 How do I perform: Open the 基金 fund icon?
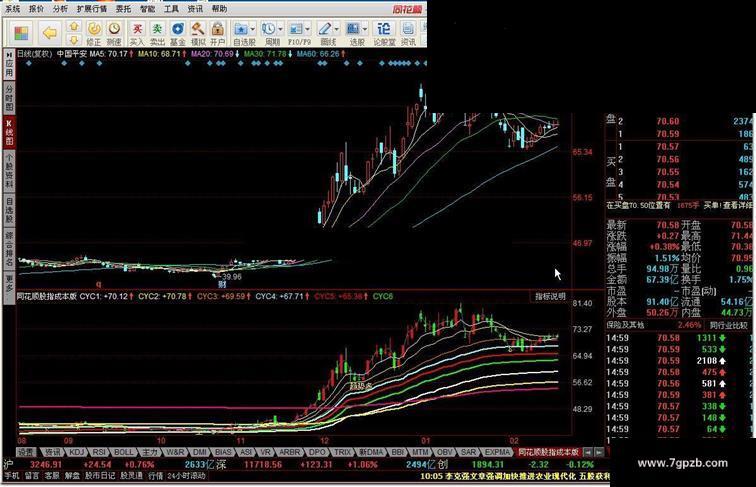coord(177,33)
